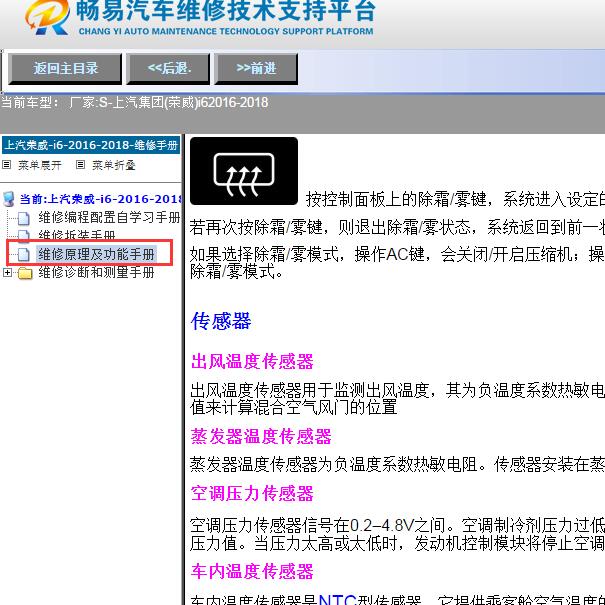The height and width of the screenshot is (605, 605).
Task: Click the Chang Yi platform logo
Action: coord(48,17)
